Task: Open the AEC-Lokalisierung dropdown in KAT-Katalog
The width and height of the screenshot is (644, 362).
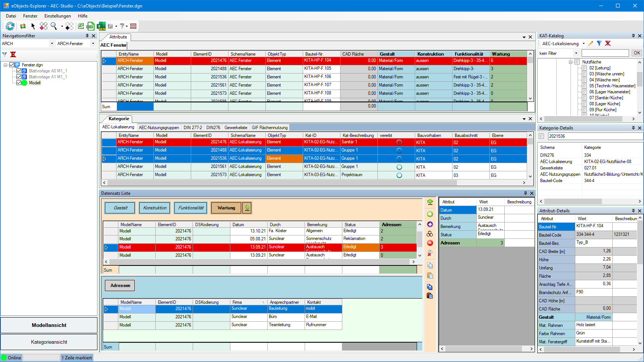Action: click(x=584, y=44)
